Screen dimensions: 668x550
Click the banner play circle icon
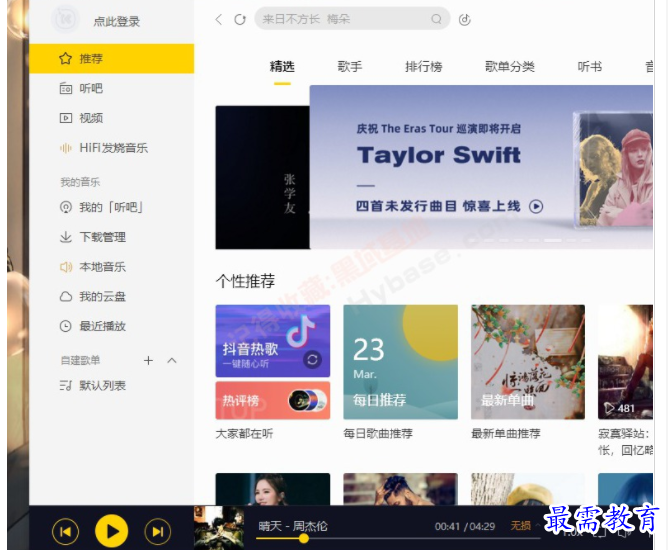click(x=536, y=207)
